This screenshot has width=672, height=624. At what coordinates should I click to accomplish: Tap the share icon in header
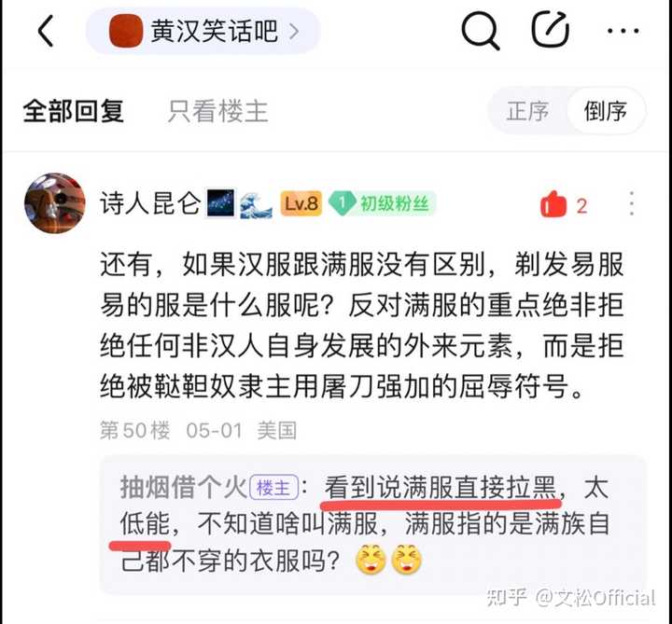(x=551, y=29)
